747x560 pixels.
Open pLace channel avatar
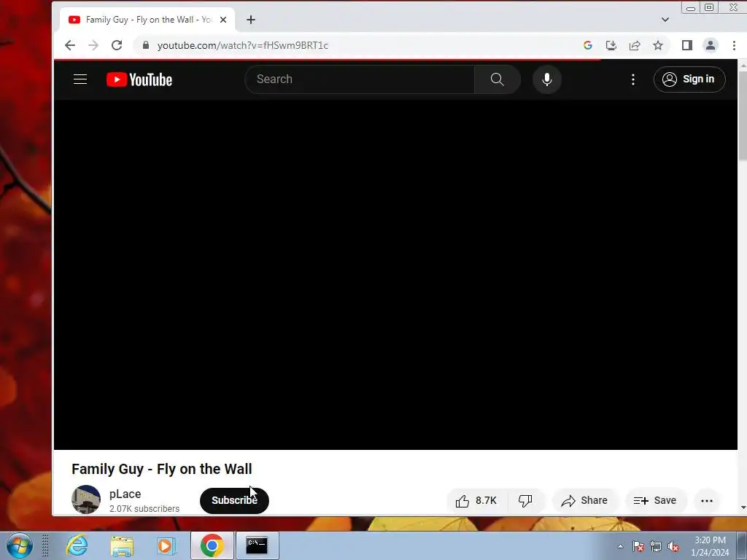86,499
